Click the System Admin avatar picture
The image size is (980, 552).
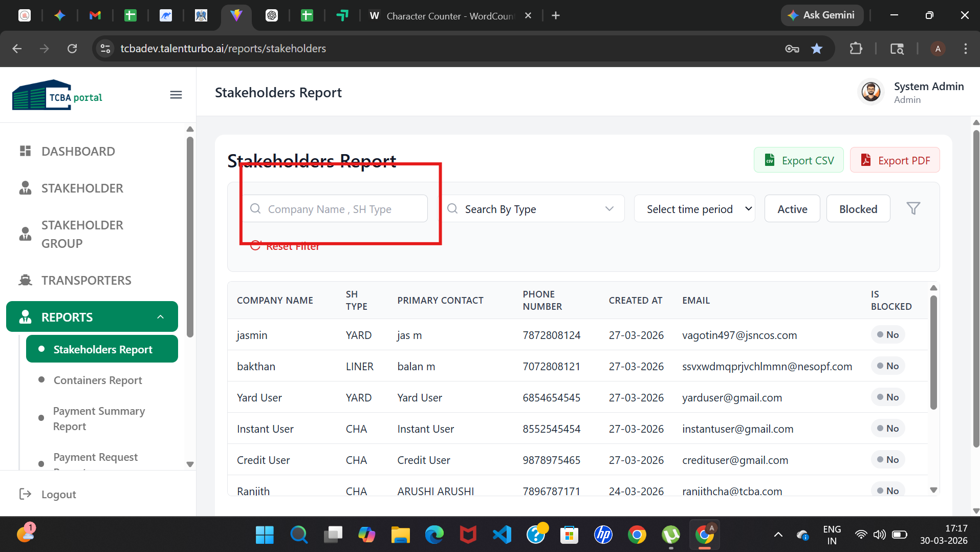871,92
